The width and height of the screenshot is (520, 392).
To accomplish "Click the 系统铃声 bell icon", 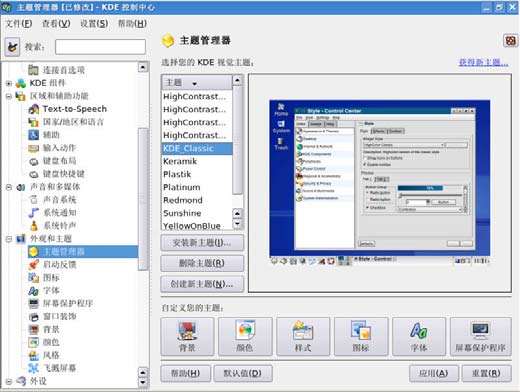I will pos(33,226).
